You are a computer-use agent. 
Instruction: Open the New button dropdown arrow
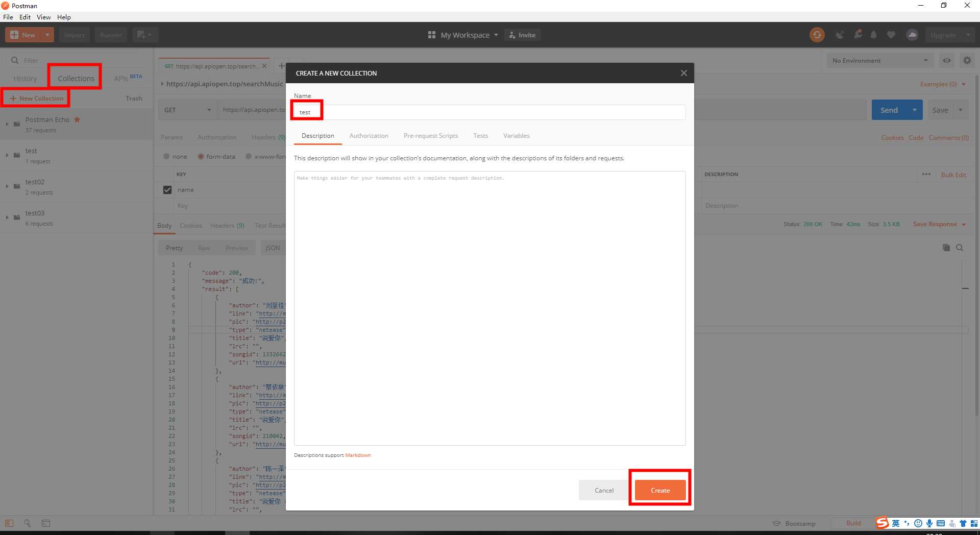(x=47, y=35)
